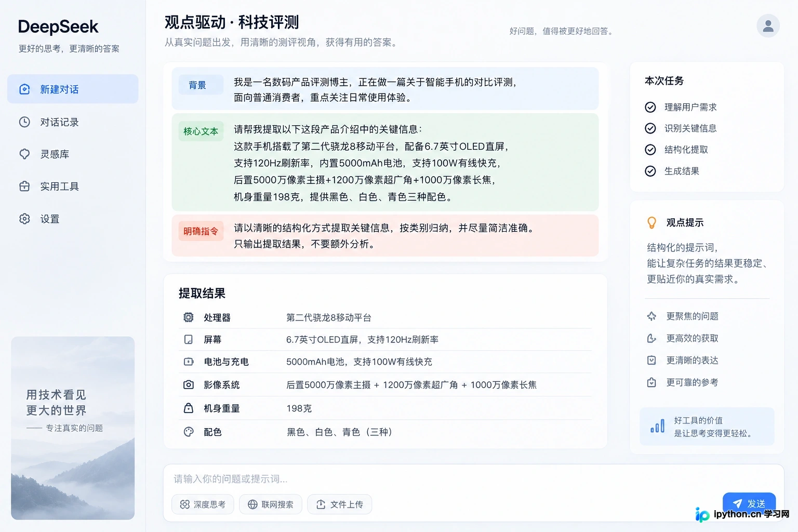The height and width of the screenshot is (532, 798).
Task: Click the user profile avatar icon
Action: 768,26
